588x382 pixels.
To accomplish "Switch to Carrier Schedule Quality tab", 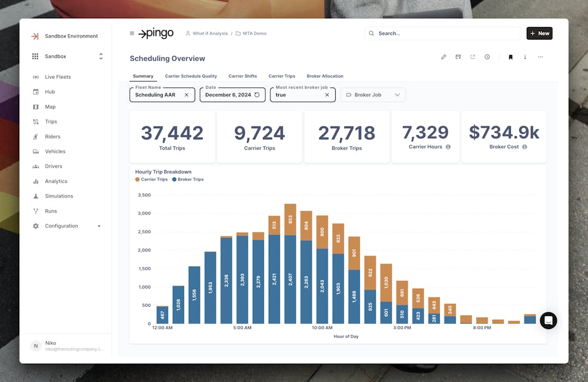I will (x=191, y=76).
